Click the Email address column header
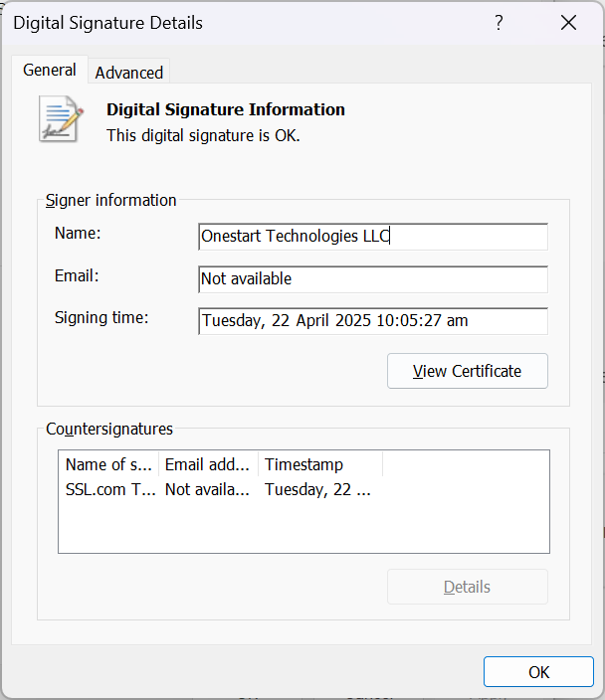The image size is (605, 700). [x=208, y=464]
